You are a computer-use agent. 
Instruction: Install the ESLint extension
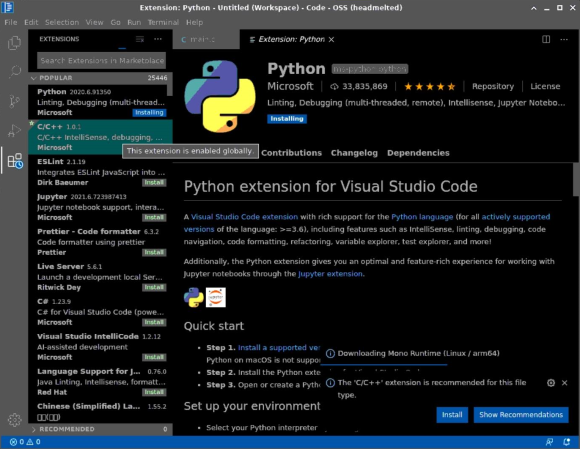tap(154, 183)
